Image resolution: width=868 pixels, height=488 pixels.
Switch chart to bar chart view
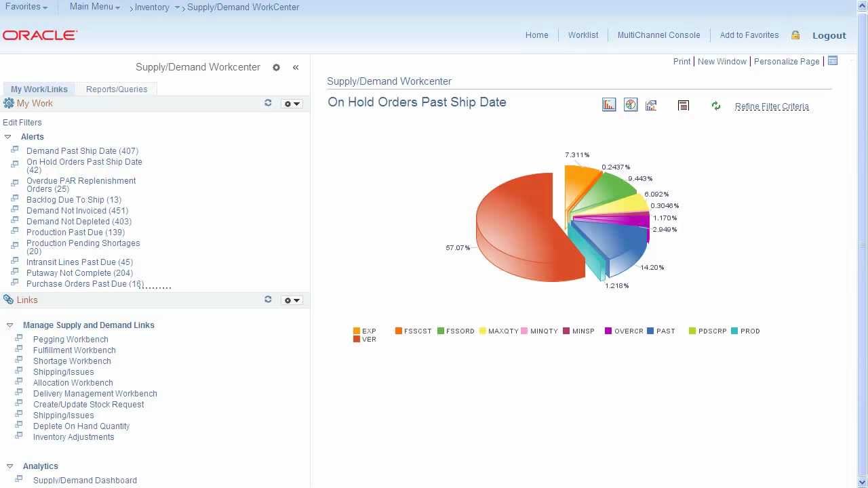[x=609, y=104]
